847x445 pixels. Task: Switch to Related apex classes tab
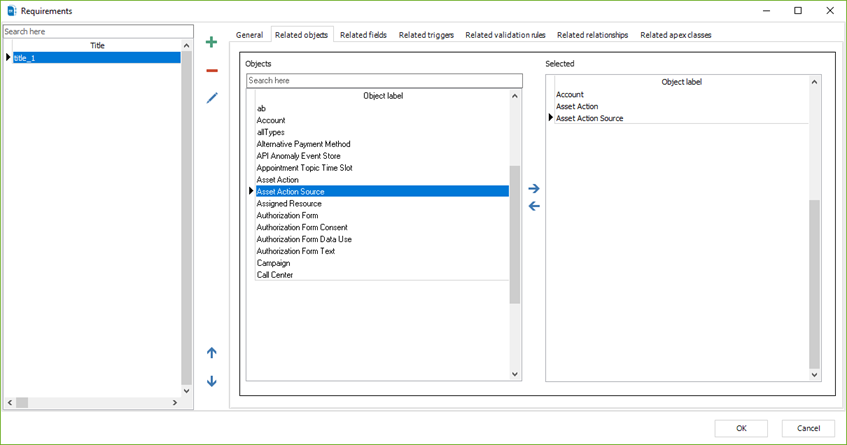pyautogui.click(x=676, y=35)
